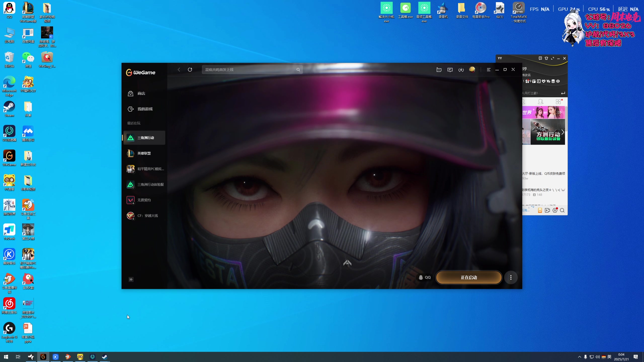Image resolution: width=644 pixels, height=362 pixels.
Task: Open YY video camera icon at bottom
Action: click(547, 210)
